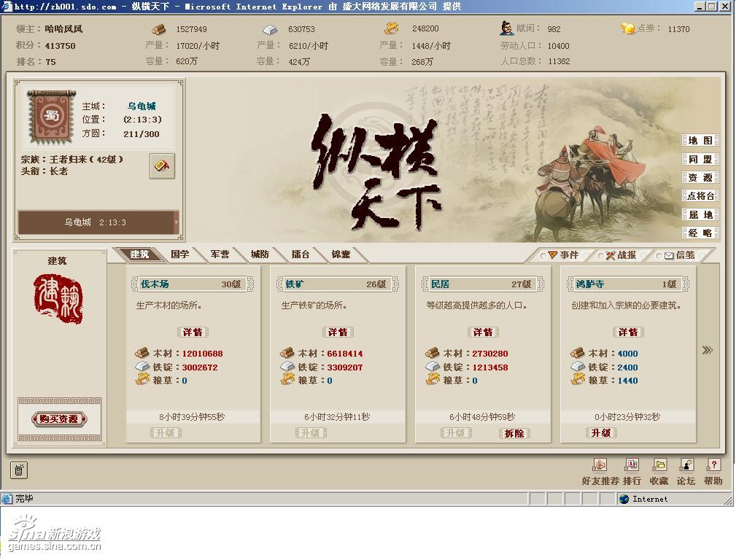The image size is (747, 560).
Task: Click the idle population character icon
Action: (506, 28)
